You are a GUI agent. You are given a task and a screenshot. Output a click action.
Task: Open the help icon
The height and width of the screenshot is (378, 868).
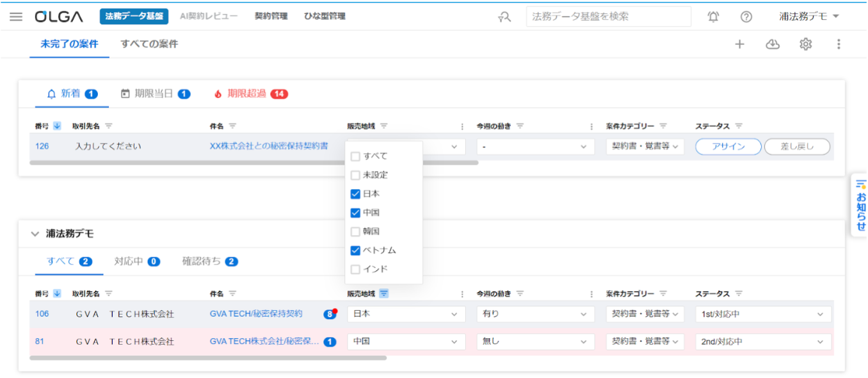coord(746,16)
